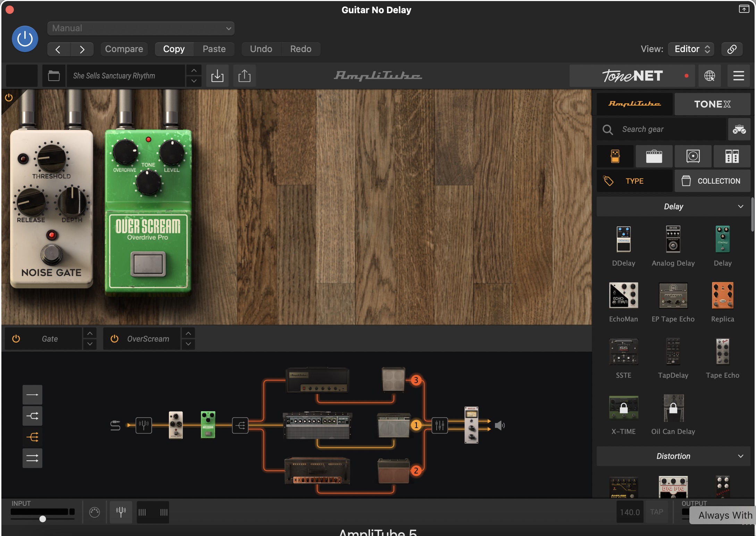Open the ToneNET button
Viewport: 756px width, 536px height.
[632, 76]
